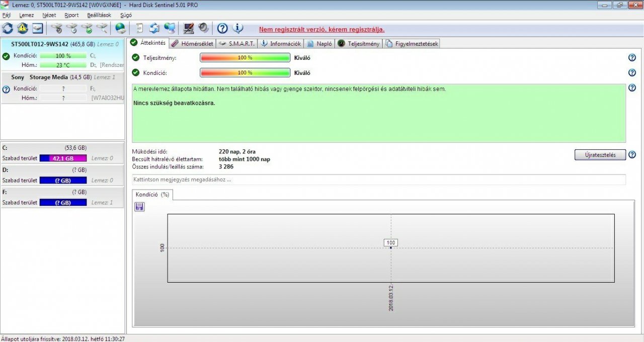Viewport: 644px width, 342px height.
Task: Open the Riport menu
Action: (x=71, y=15)
